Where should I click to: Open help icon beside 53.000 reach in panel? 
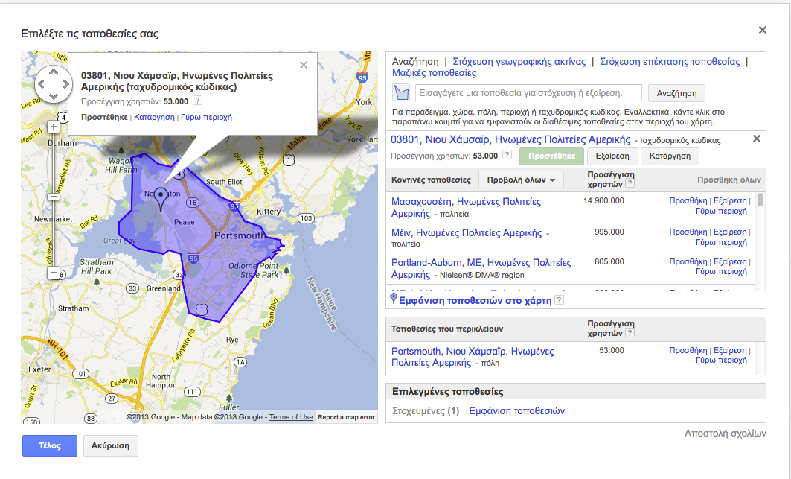pyautogui.click(x=507, y=155)
